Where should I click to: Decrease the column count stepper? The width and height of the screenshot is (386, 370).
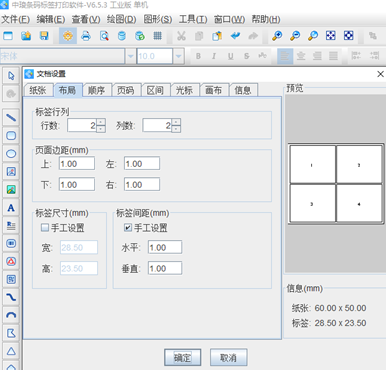(x=177, y=129)
